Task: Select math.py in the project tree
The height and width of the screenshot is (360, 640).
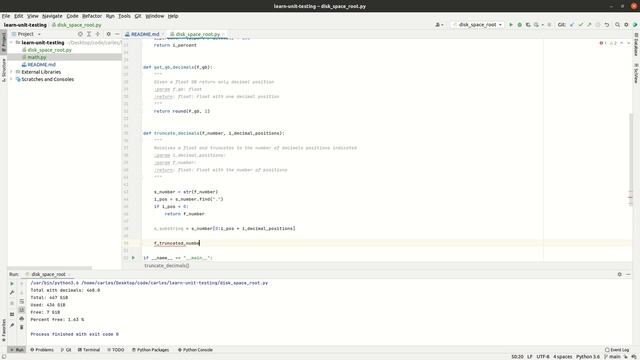Action: [x=37, y=57]
